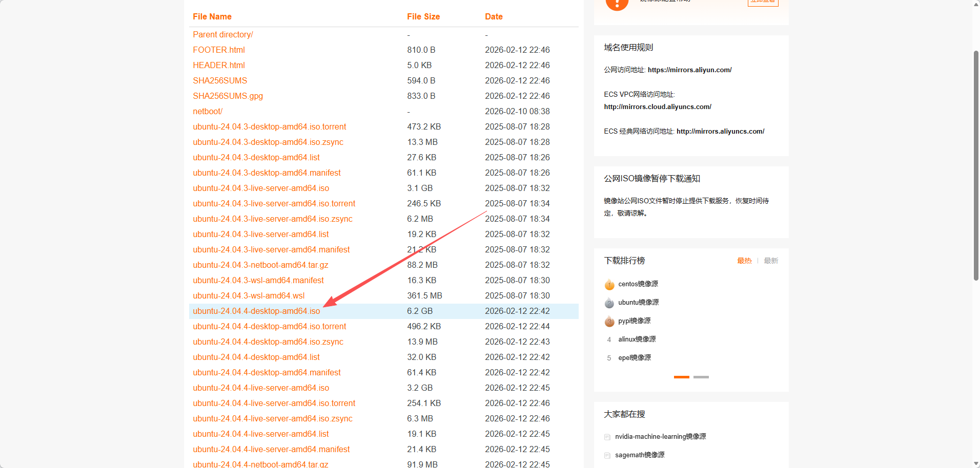Open ubuntu-24.04.4-desktop-amd64.list
This screenshot has height=468, width=980.
click(256, 357)
